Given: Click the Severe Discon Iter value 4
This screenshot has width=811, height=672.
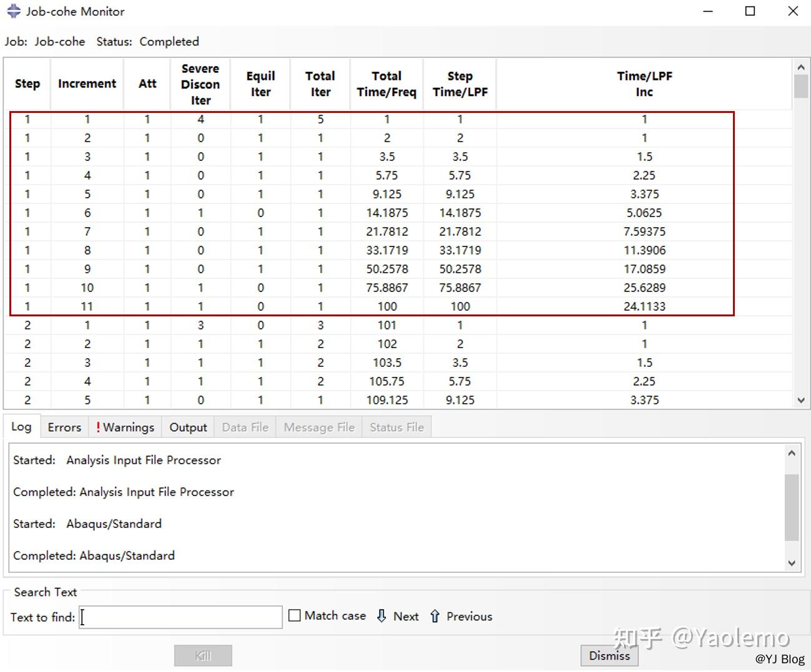Looking at the screenshot, I should pos(200,119).
